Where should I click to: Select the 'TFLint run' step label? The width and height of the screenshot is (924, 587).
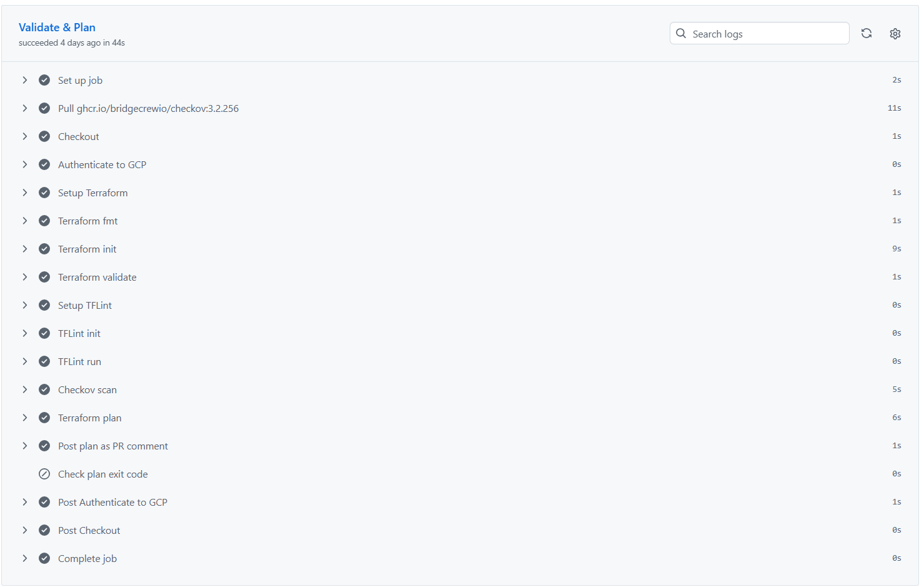(x=79, y=361)
